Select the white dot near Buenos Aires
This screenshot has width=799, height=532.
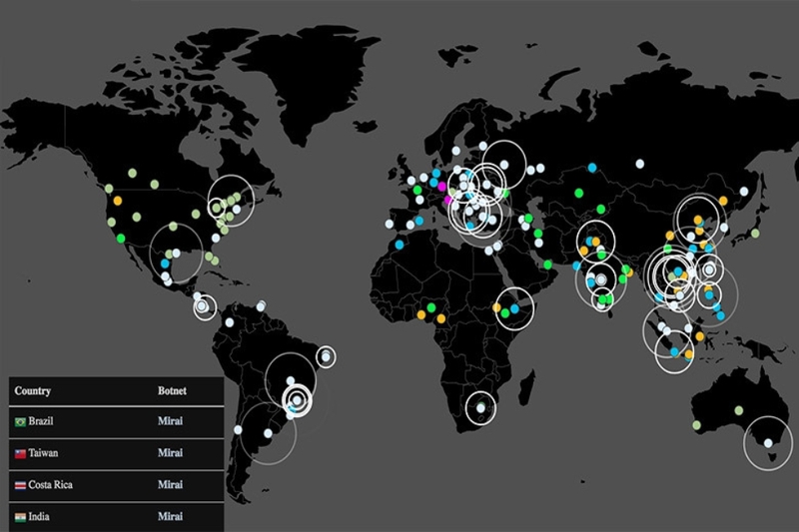pos(268,433)
